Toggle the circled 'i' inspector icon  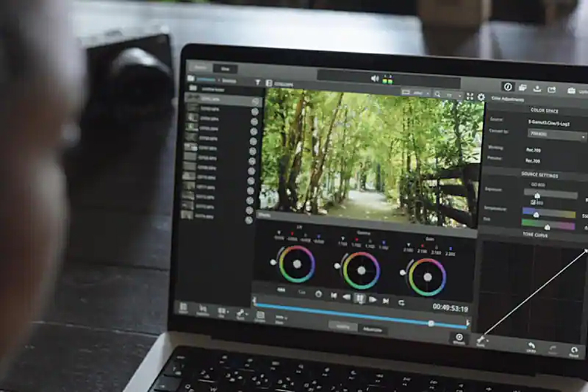pos(508,87)
